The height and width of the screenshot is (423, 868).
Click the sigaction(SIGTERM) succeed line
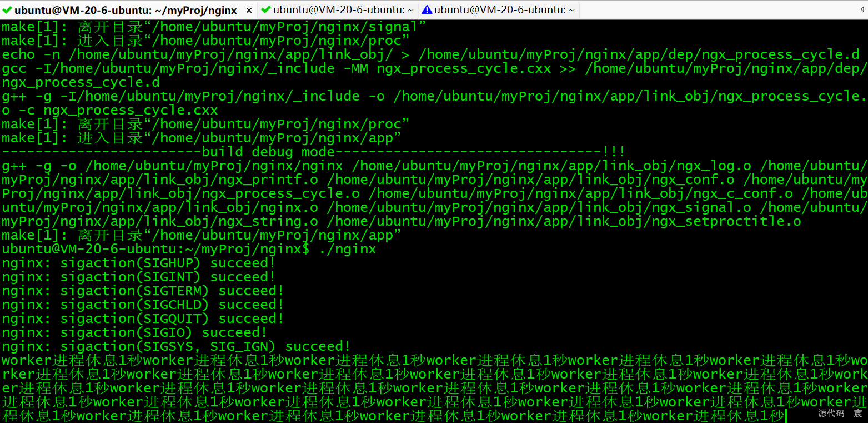click(143, 291)
